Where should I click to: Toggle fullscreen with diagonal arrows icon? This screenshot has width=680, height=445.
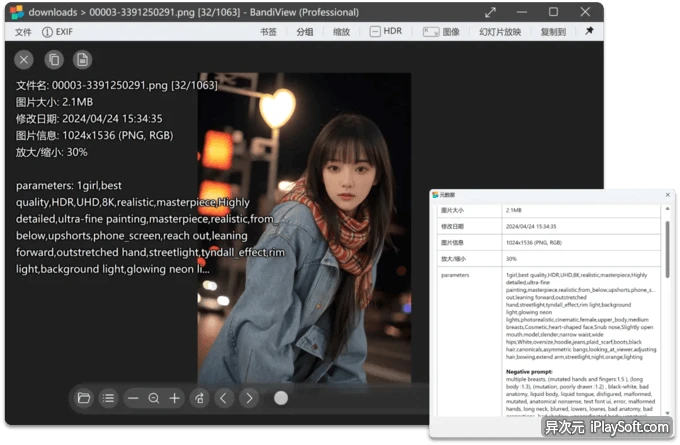click(x=490, y=12)
